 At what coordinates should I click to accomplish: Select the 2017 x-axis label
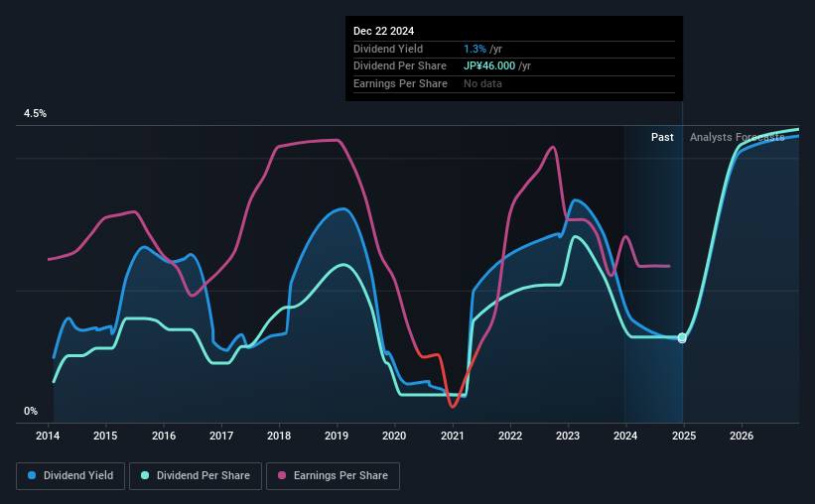coord(221,436)
